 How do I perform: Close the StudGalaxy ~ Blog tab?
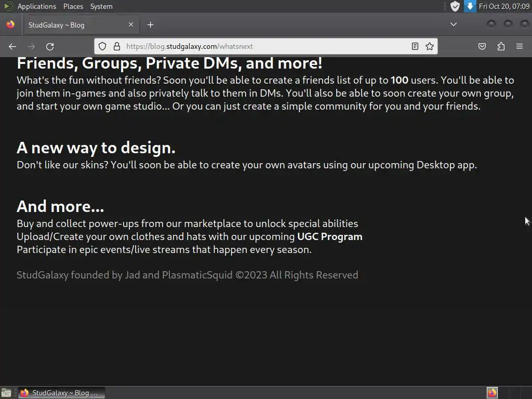tap(131, 24)
